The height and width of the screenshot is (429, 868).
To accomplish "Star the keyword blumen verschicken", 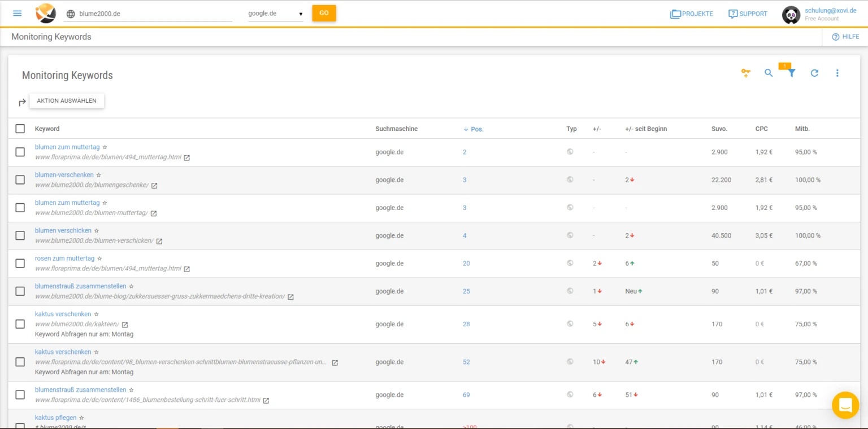I will [97, 231].
